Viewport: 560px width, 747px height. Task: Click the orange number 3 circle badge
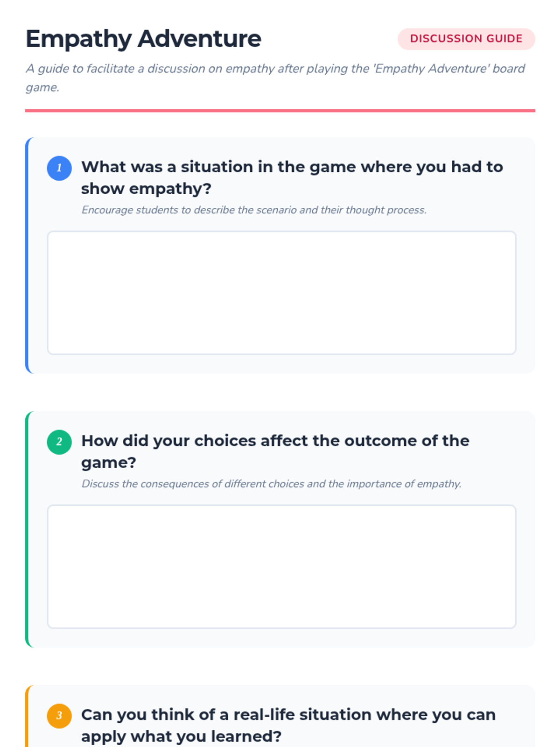click(59, 716)
